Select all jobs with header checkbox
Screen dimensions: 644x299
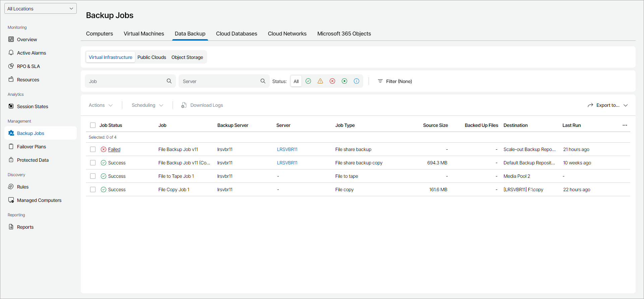point(93,125)
